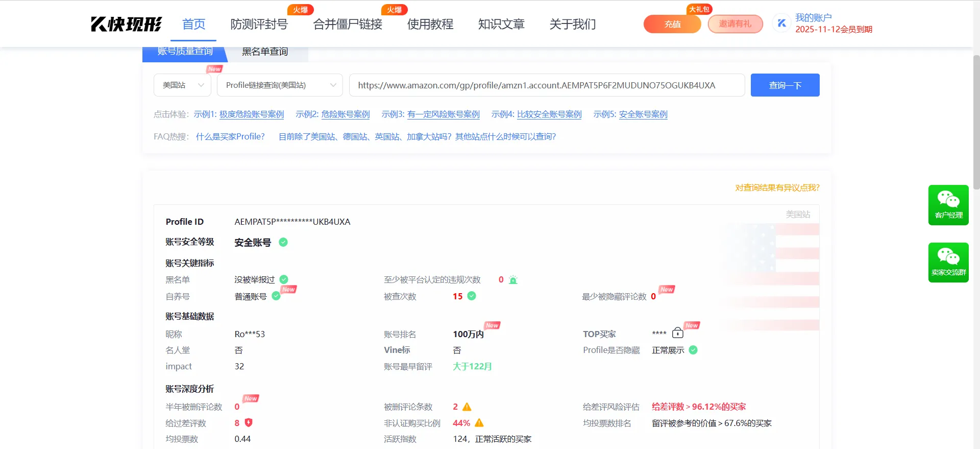Image resolution: width=980 pixels, height=449 pixels.
Task: Click green check next to 安全账号
Action: coord(283,242)
